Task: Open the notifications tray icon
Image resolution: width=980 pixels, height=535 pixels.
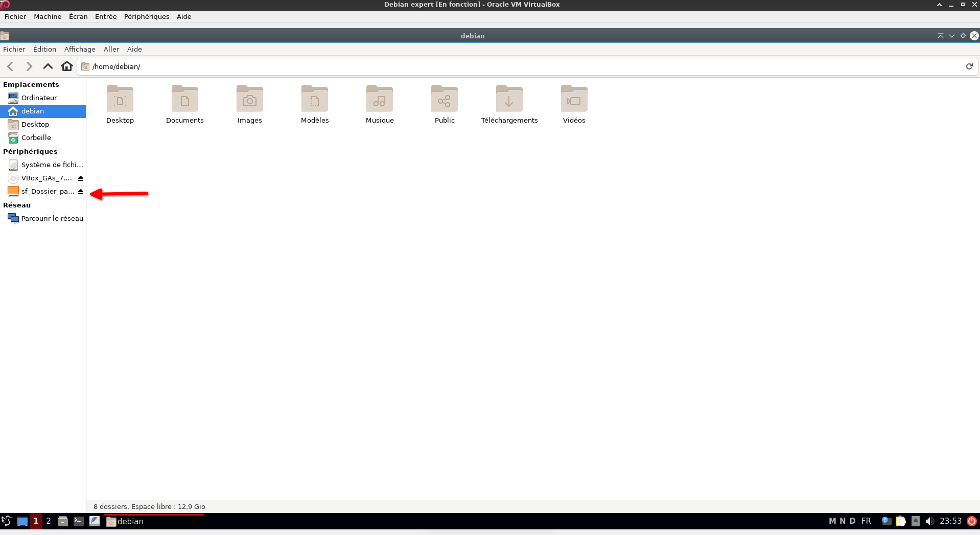Action: pyautogui.click(x=886, y=521)
